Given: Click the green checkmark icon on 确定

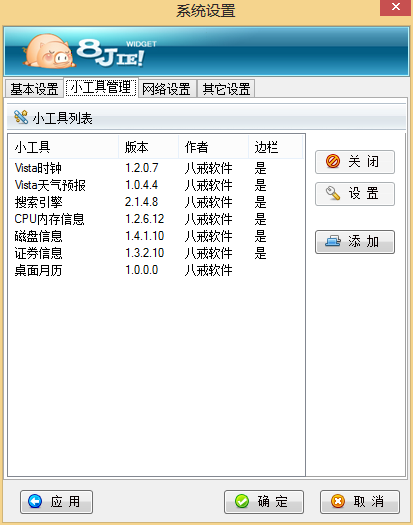Looking at the screenshot, I should (x=242, y=501).
